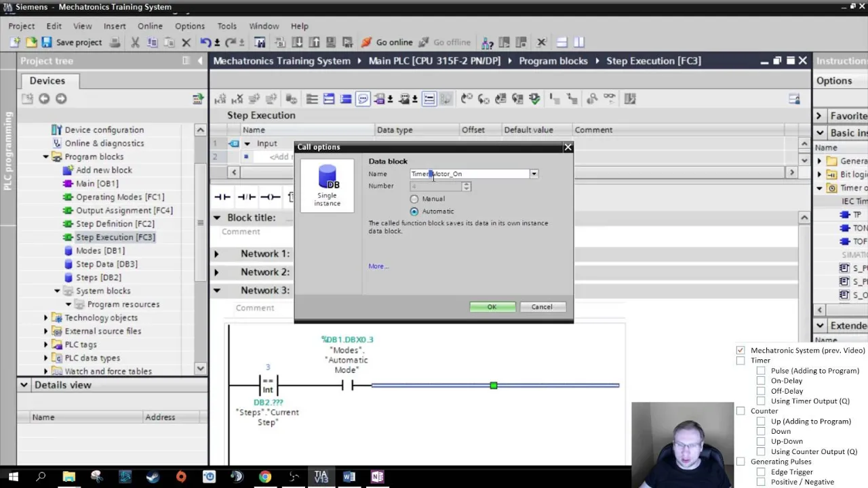Image resolution: width=868 pixels, height=488 pixels.
Task: Open the Edit menu
Action: (x=54, y=26)
